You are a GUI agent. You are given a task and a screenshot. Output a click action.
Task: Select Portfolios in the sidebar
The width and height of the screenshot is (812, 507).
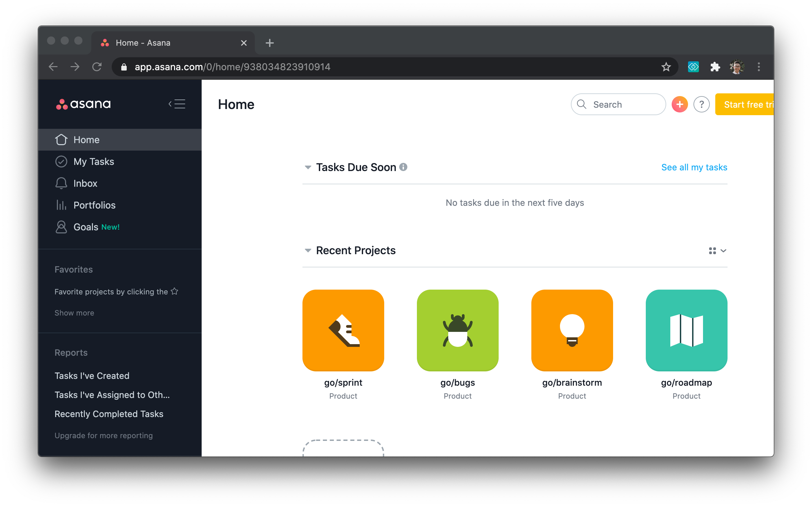(x=94, y=205)
